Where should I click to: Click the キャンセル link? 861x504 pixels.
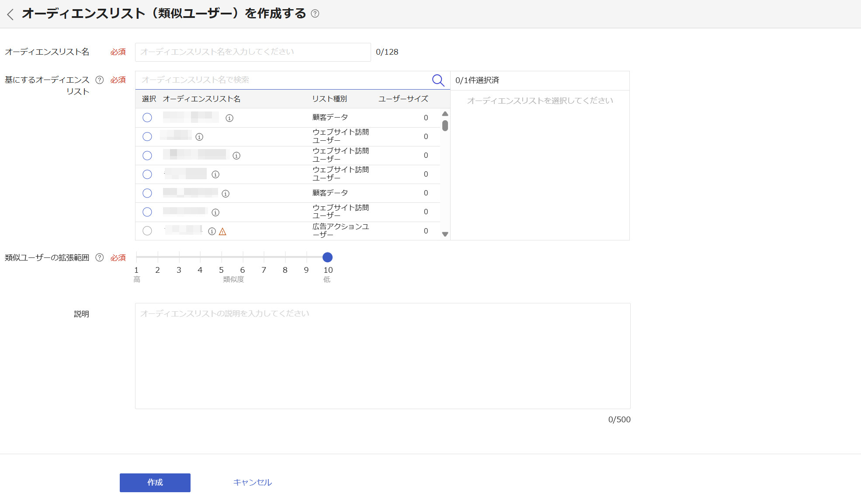[253, 483]
